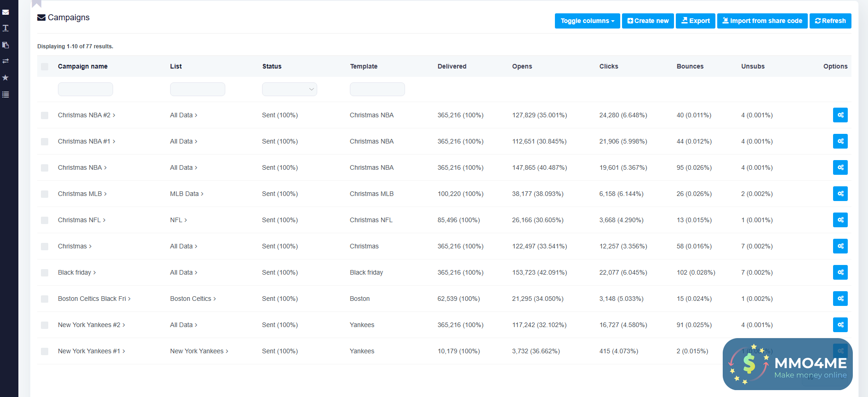Check the Christmas NFL campaign checkbox

tap(45, 220)
